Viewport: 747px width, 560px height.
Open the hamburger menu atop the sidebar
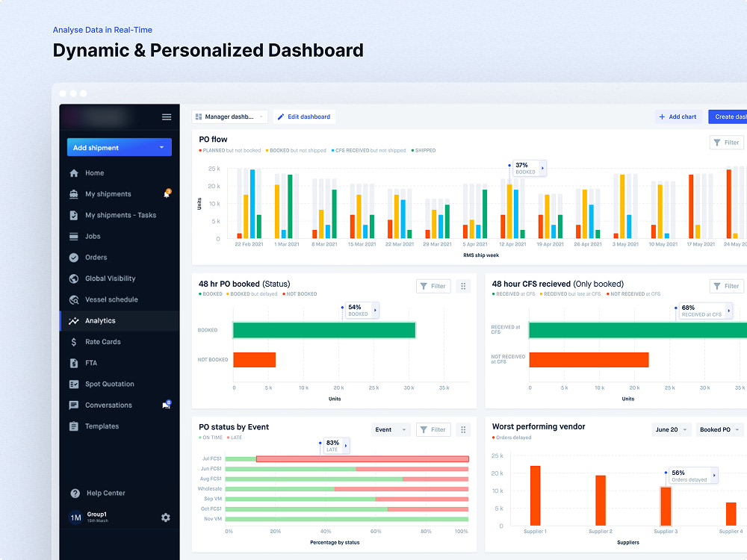click(x=167, y=116)
